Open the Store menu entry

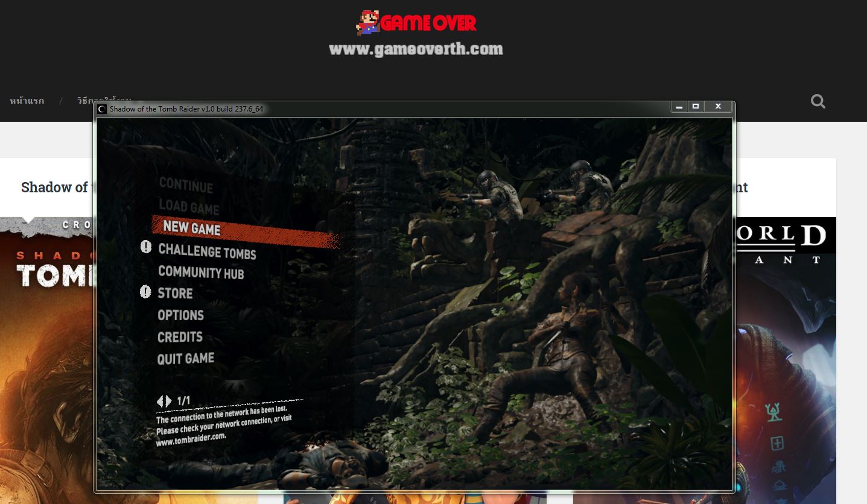click(175, 294)
